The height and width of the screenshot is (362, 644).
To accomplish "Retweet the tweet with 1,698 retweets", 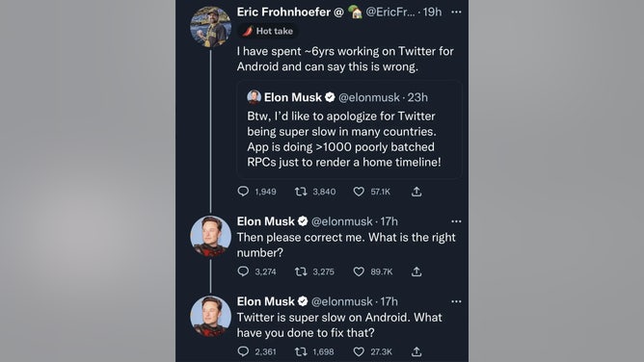I will 301,351.
